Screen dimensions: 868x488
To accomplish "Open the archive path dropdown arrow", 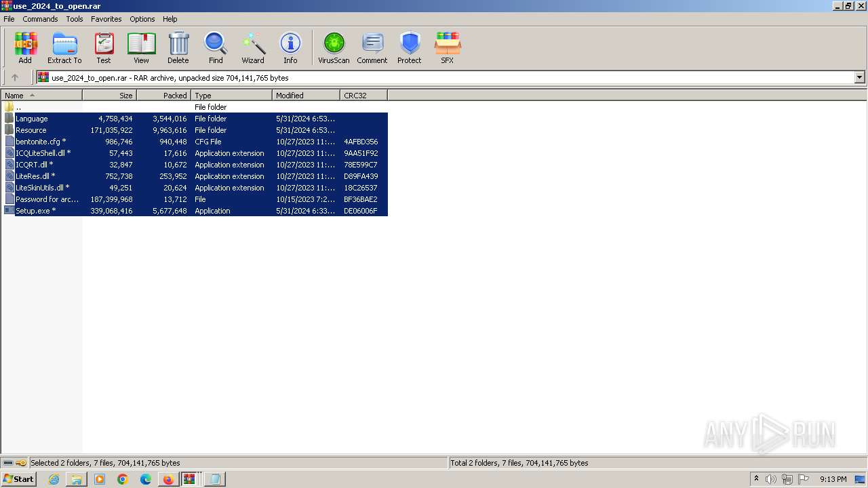I will click(x=859, y=77).
